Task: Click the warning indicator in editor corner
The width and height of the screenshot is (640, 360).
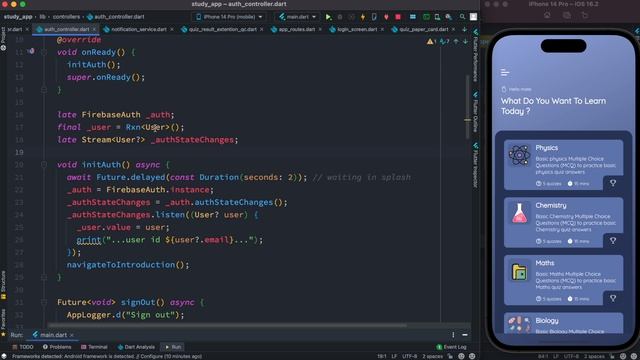Action: coord(431,41)
